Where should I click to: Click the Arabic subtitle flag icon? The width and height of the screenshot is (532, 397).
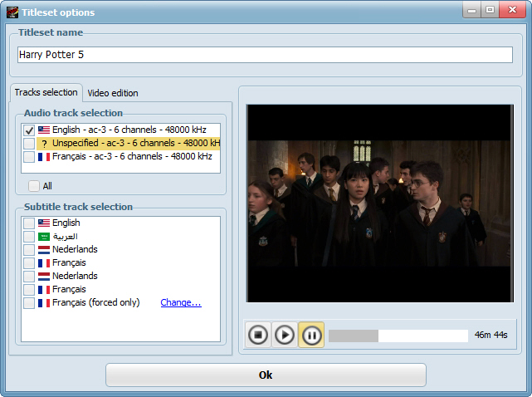click(44, 236)
